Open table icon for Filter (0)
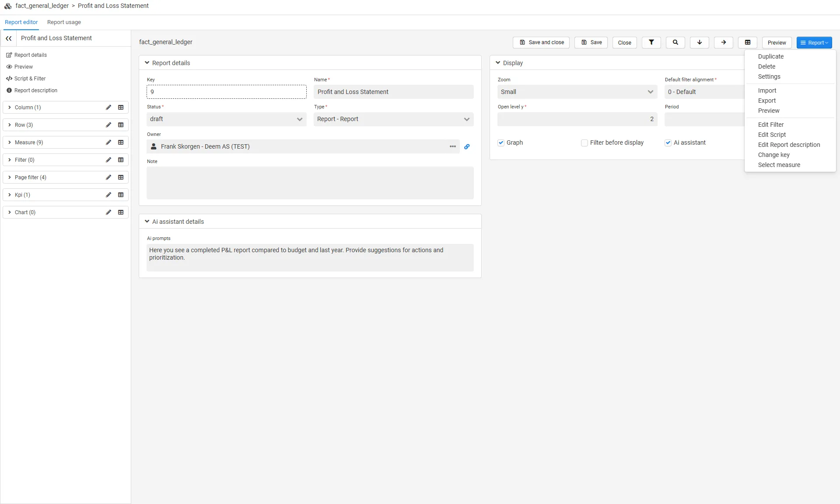The height and width of the screenshot is (504, 840). (x=121, y=160)
